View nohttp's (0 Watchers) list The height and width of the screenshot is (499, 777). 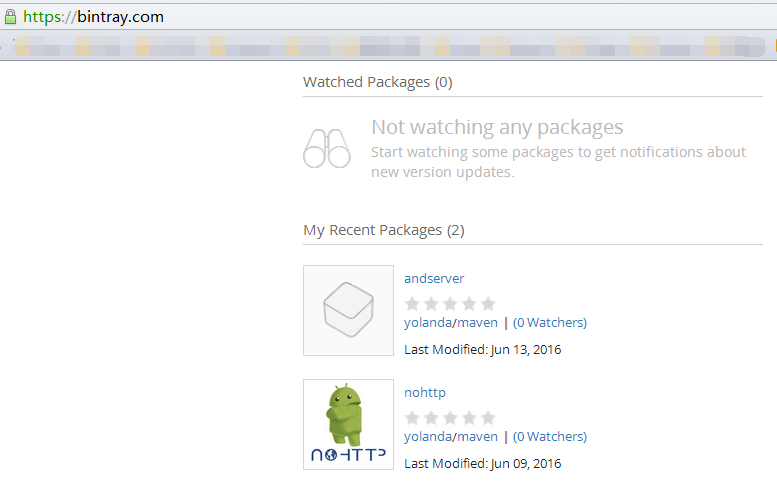550,437
